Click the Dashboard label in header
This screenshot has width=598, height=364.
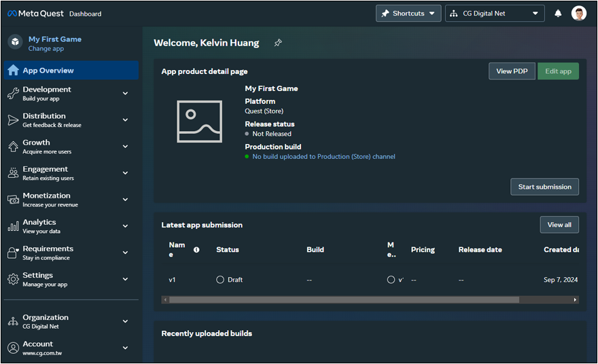tap(86, 14)
